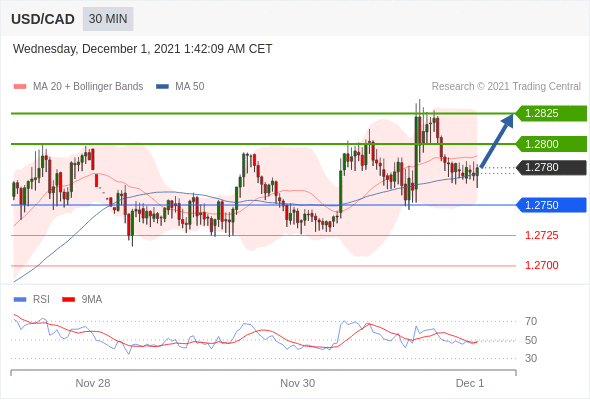Select the 1.2800 green resistance price tag
This screenshot has height=400, width=590.
pos(551,144)
